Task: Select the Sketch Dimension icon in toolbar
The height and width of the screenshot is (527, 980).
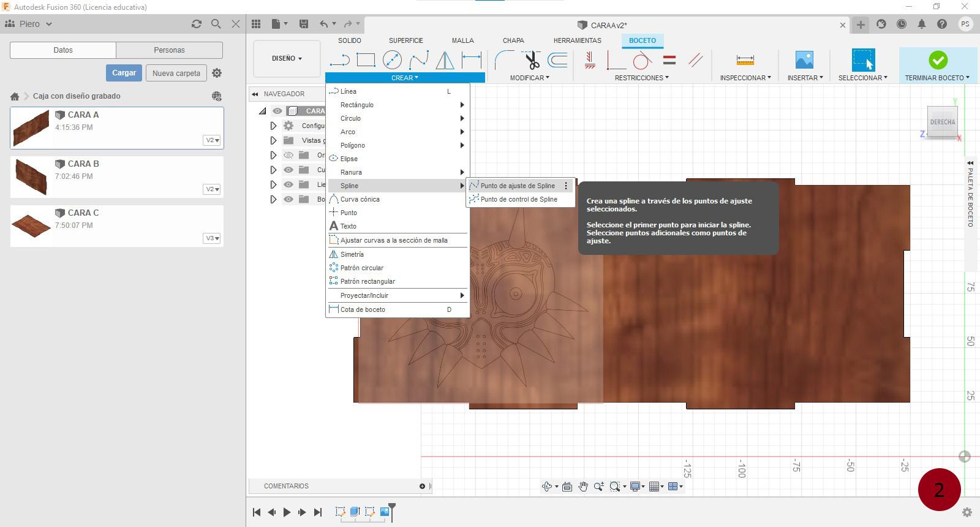Action: tap(471, 60)
